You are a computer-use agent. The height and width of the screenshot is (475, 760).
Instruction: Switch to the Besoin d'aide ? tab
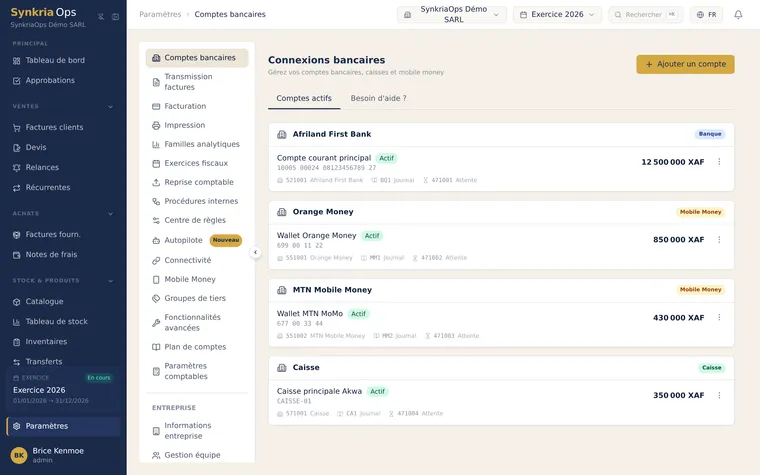378,98
